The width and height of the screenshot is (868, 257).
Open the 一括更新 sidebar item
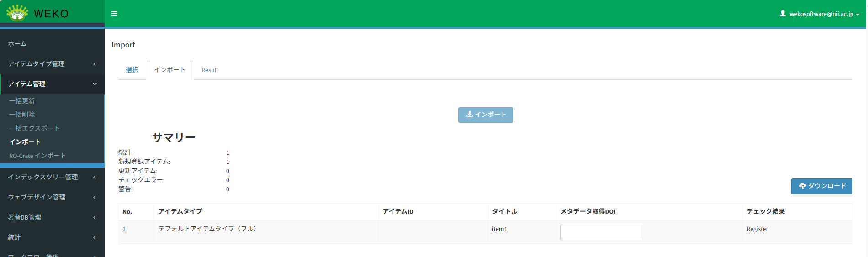point(22,101)
